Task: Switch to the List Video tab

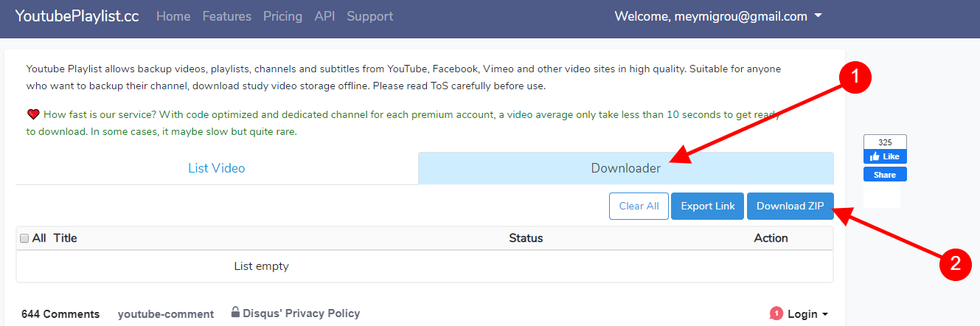Action: click(216, 168)
